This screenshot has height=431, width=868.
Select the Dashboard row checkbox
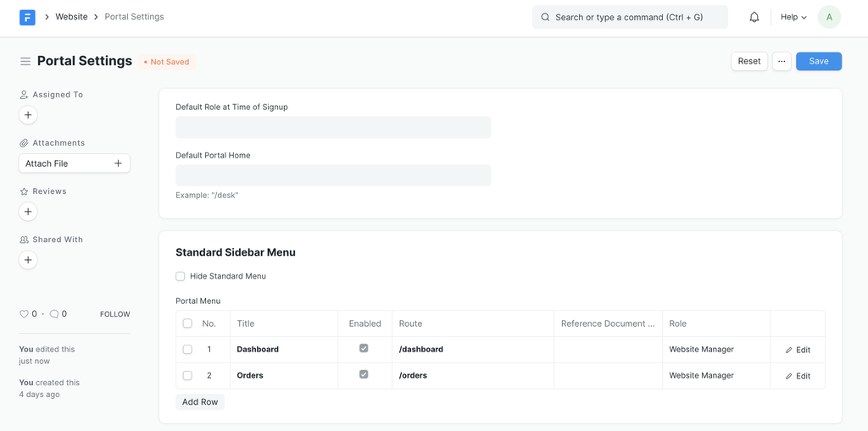coord(187,349)
